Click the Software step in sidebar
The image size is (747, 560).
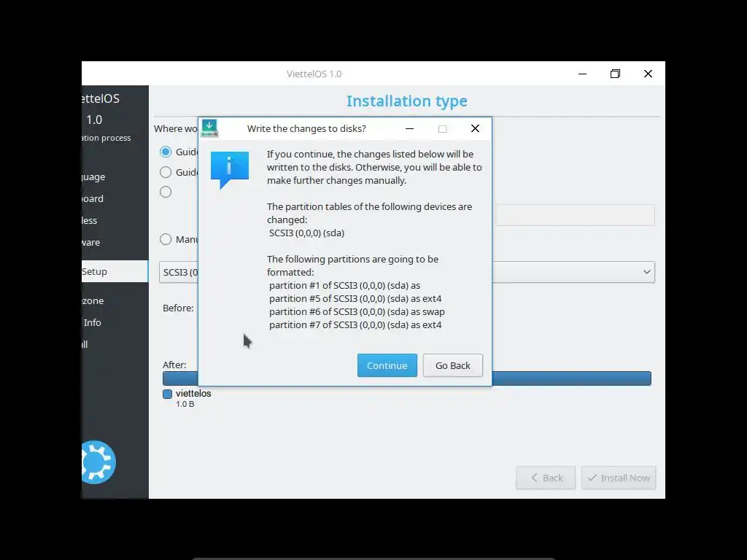click(91, 242)
